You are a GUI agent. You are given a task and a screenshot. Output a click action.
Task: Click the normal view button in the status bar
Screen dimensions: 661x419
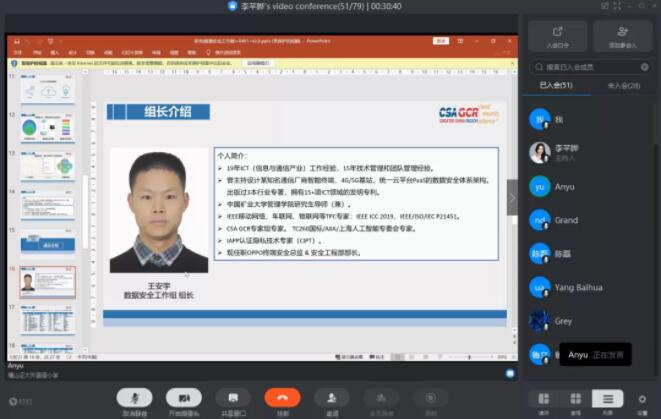click(397, 357)
